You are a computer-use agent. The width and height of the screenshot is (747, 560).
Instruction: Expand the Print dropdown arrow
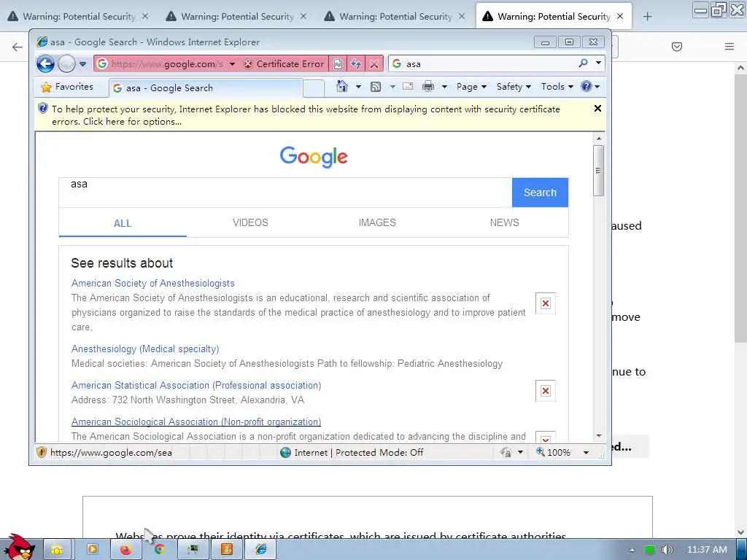click(x=444, y=87)
